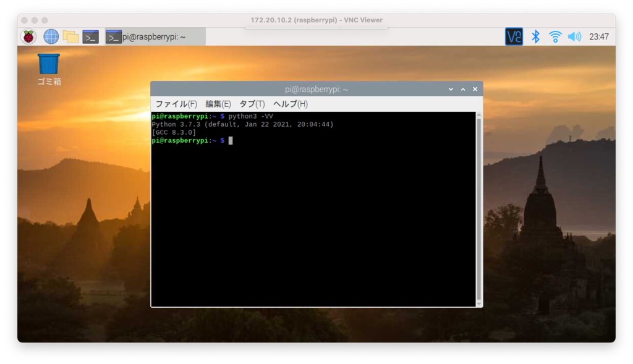This screenshot has height=364, width=633.
Task: Maximize the terminal with up chevron
Action: (x=463, y=89)
